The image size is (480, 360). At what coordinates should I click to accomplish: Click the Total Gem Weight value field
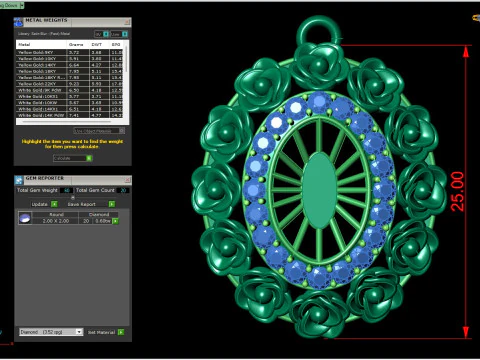[67, 190]
